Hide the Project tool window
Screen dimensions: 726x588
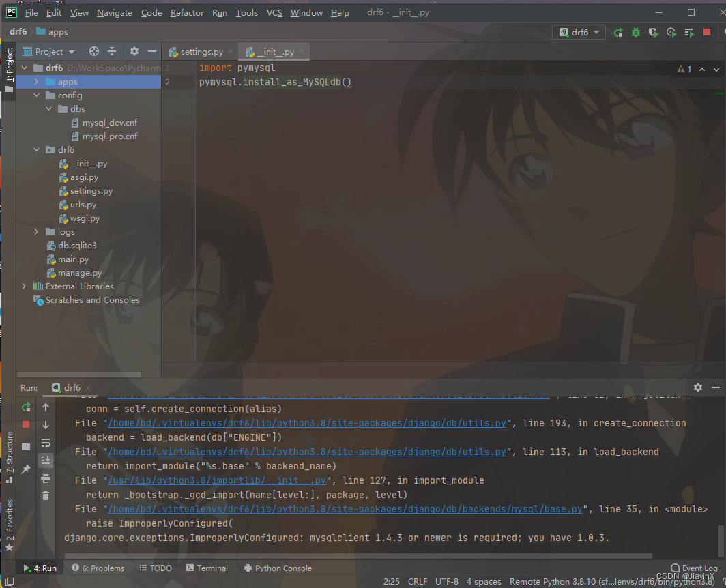152,51
